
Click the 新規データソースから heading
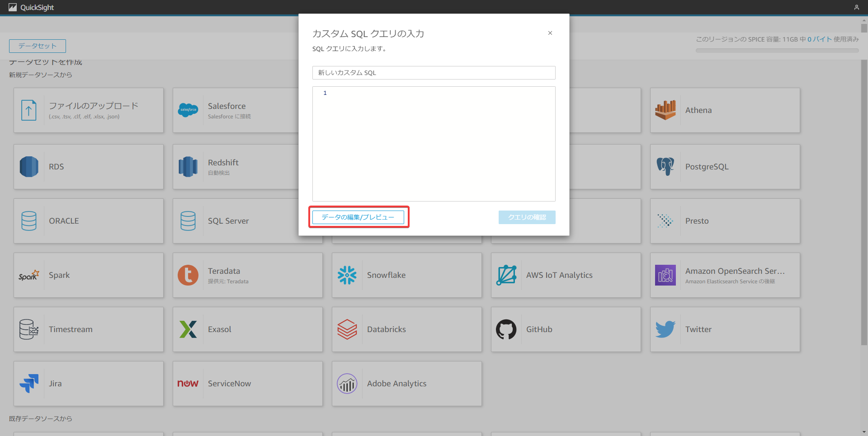(x=41, y=75)
